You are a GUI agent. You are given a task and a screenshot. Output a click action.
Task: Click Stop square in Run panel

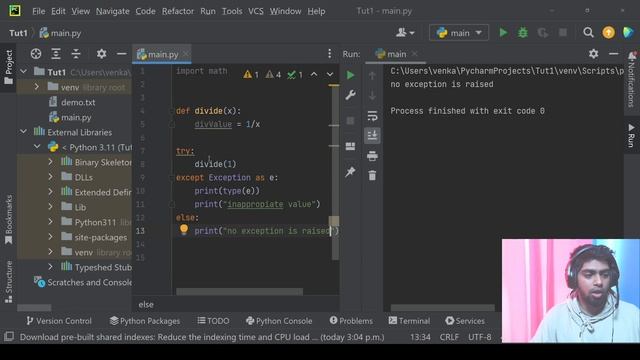(x=350, y=121)
